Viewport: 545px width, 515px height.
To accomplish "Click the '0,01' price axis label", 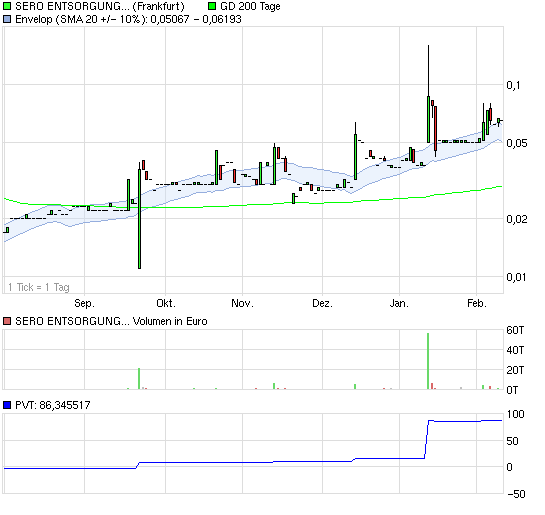I will pyautogui.click(x=516, y=277).
